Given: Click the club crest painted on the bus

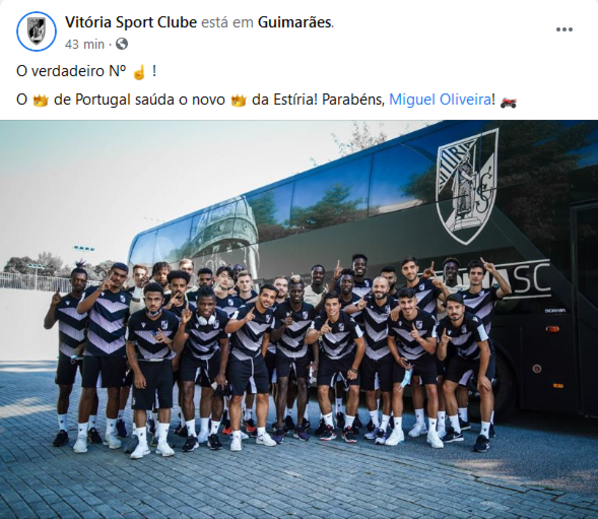Looking at the screenshot, I should coord(467,185).
